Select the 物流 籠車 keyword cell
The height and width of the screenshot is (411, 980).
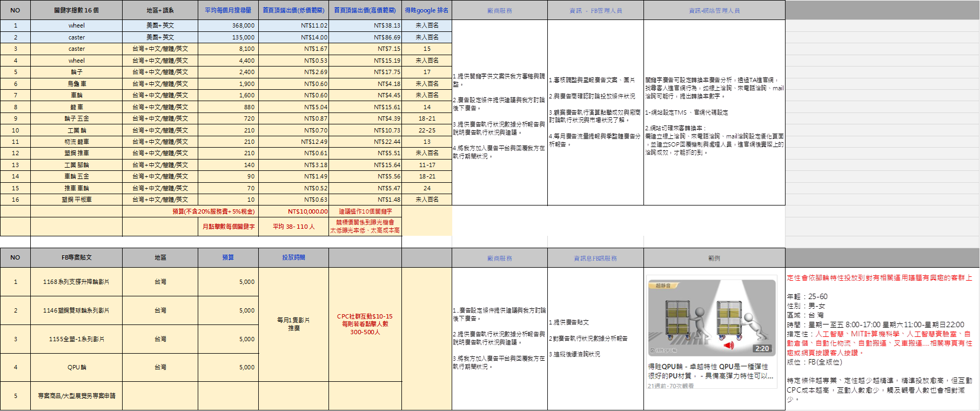(x=76, y=142)
